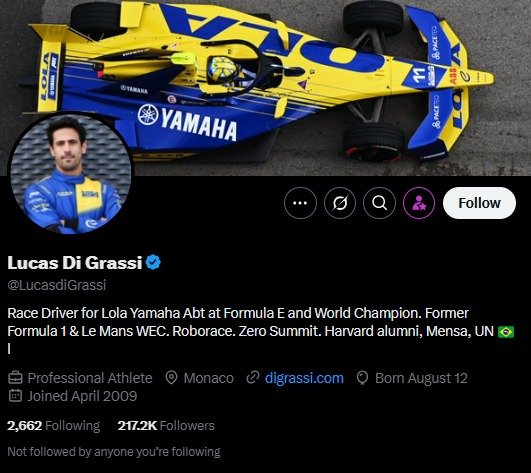Click the chain link icon beside digrassi.com
The image size is (531, 473).
pos(253,378)
